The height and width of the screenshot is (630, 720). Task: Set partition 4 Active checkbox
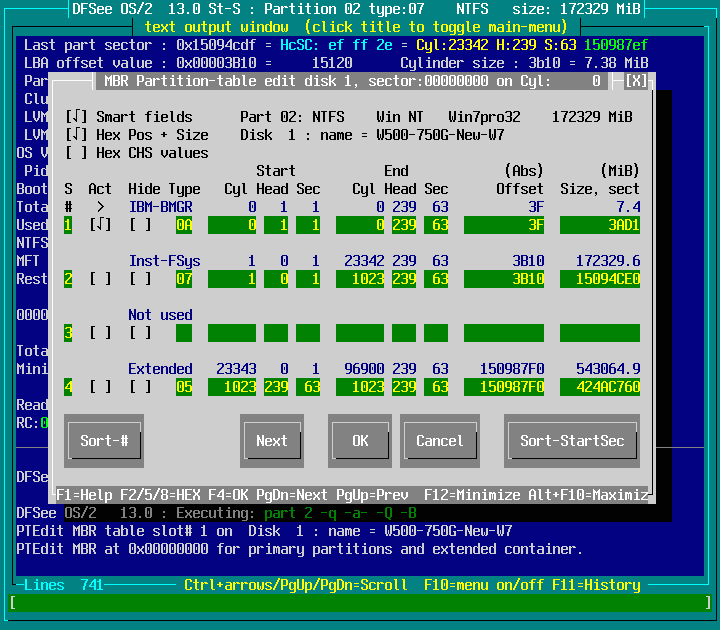pos(100,387)
